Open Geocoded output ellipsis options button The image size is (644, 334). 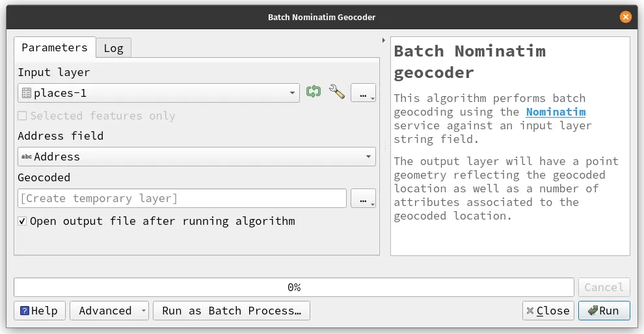[363, 198]
